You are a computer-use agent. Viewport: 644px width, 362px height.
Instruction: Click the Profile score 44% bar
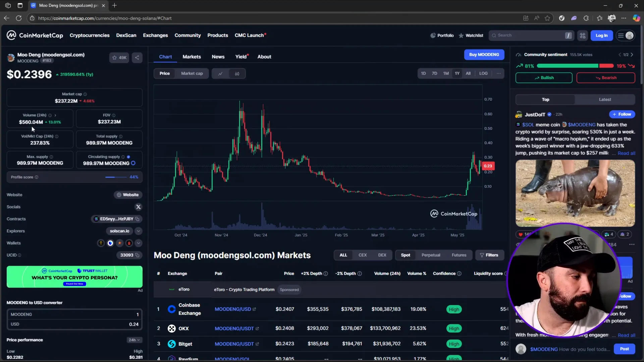coord(116,177)
